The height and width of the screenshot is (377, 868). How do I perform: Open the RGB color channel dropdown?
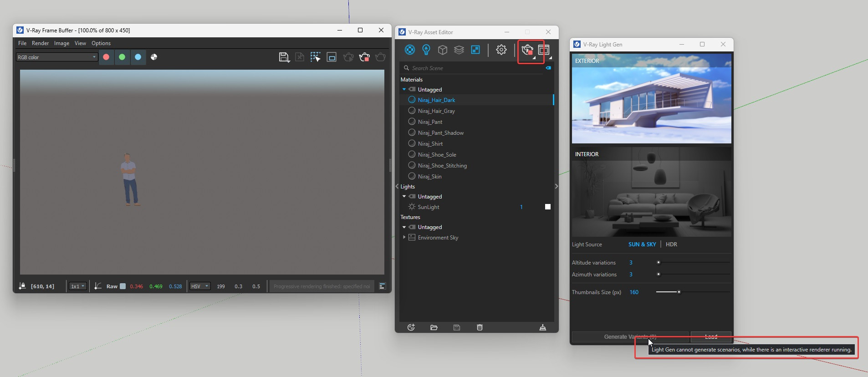(x=57, y=57)
